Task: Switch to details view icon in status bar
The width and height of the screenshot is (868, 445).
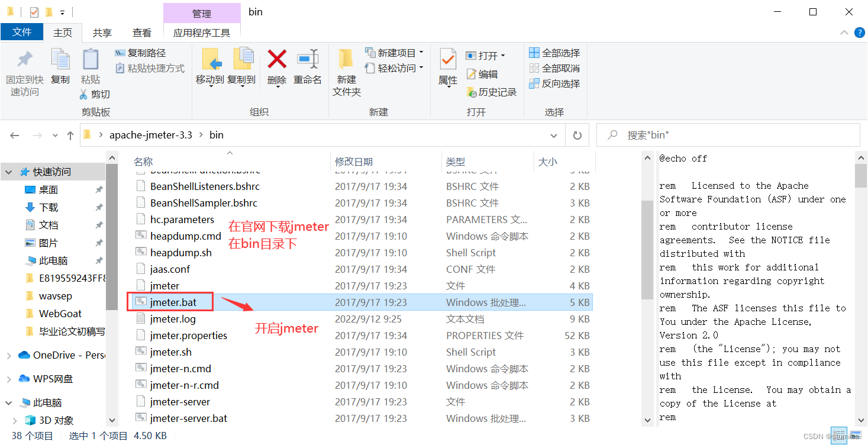Action: tap(838, 436)
